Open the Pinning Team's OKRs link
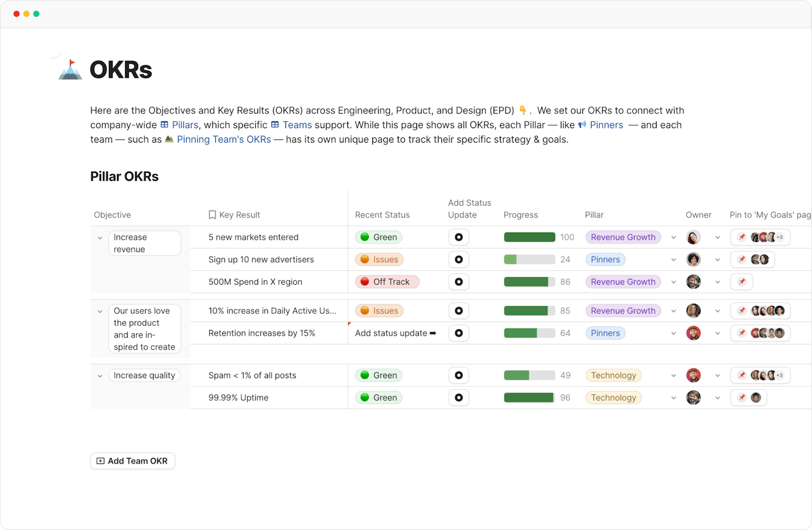This screenshot has height=530, width=812. (x=223, y=139)
